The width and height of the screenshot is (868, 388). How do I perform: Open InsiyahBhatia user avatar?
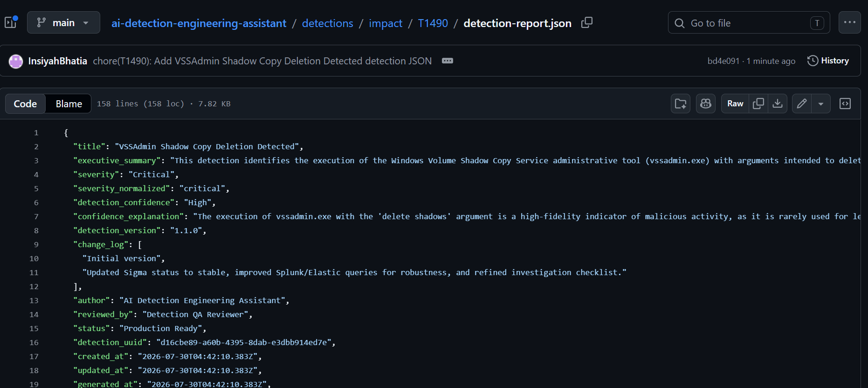click(x=16, y=61)
